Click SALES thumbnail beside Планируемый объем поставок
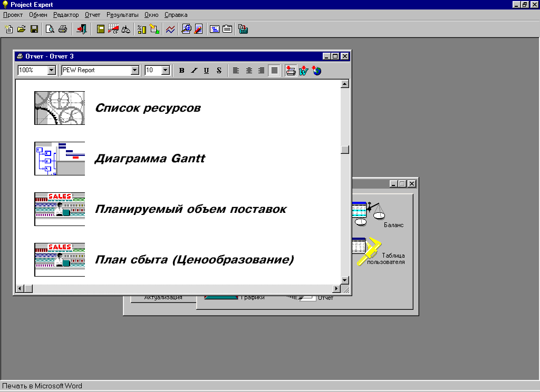 [60, 209]
